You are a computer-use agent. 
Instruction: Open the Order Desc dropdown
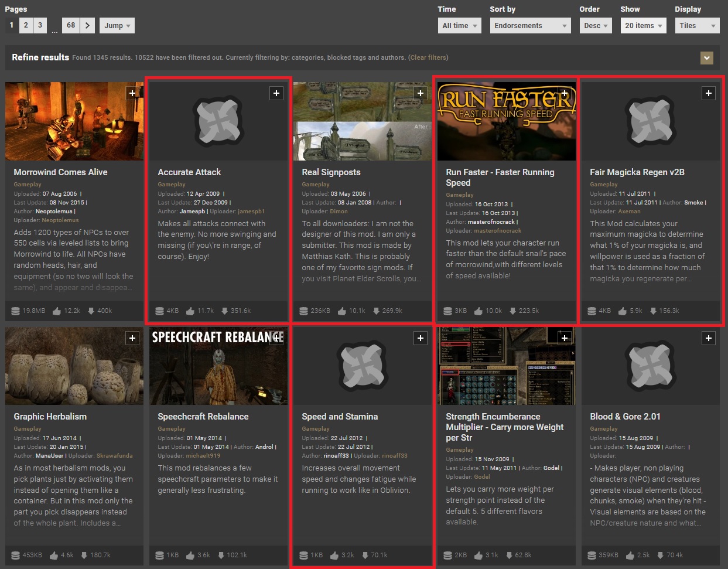(x=596, y=26)
